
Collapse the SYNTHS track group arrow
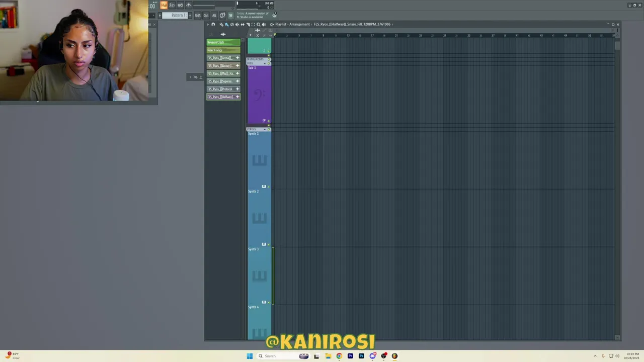(265, 129)
